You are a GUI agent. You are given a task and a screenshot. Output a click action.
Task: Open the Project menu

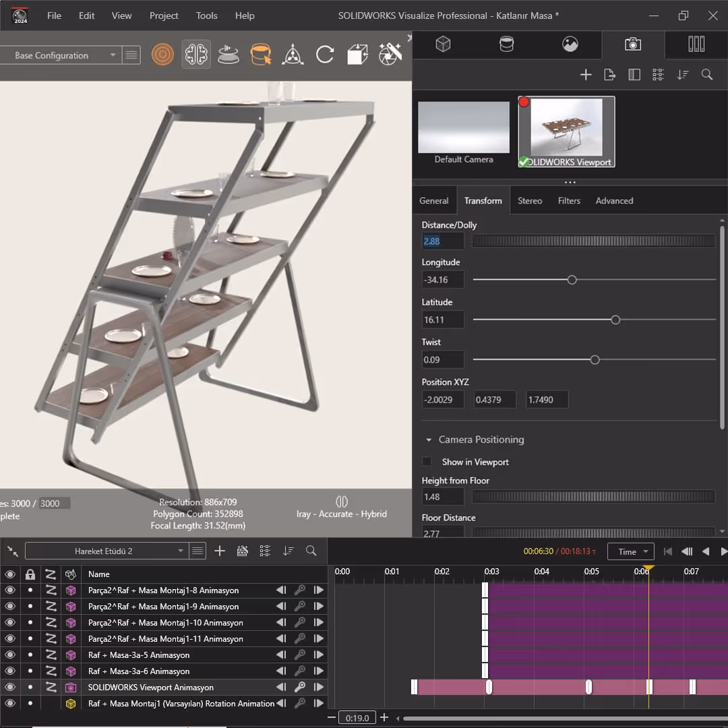coord(164,16)
